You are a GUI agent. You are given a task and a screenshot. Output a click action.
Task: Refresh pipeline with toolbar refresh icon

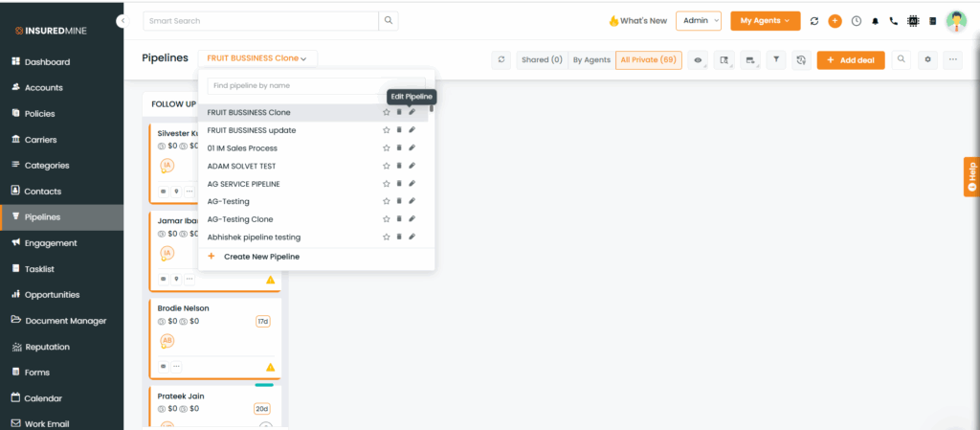pos(501,60)
